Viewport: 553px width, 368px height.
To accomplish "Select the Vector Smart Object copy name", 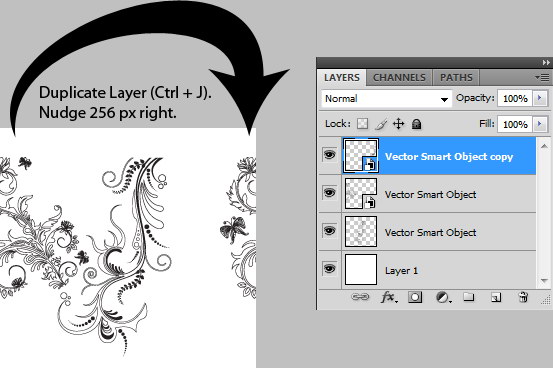I will [449, 157].
